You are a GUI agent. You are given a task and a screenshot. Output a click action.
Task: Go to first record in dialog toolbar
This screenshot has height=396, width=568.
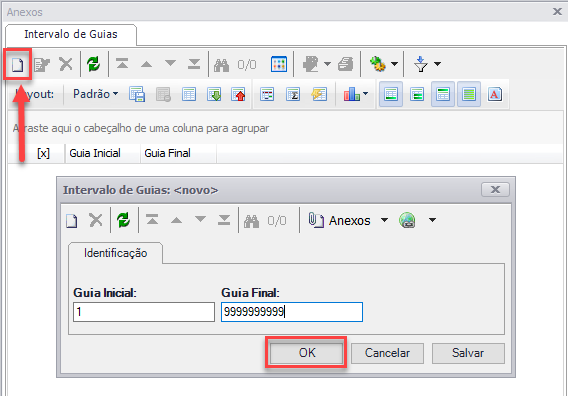tap(152, 220)
